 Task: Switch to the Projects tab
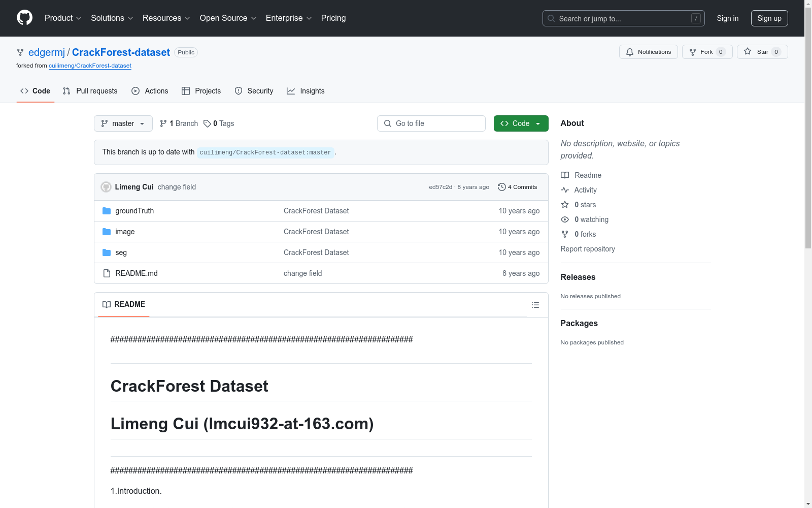(201, 91)
